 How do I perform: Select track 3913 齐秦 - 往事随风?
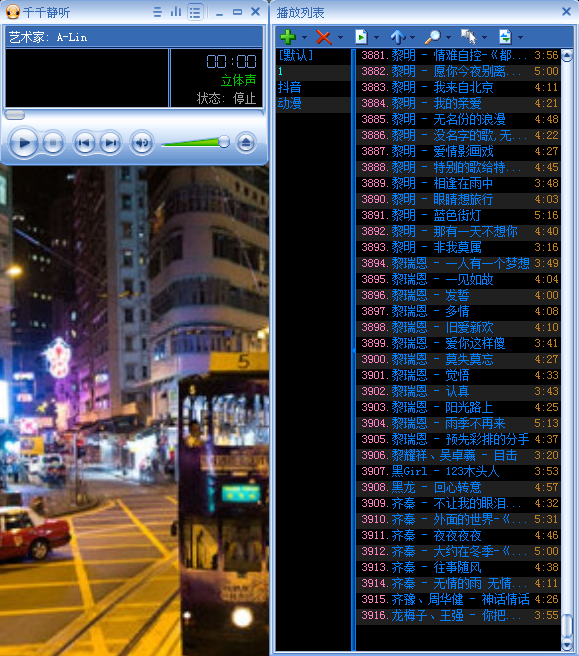459,567
